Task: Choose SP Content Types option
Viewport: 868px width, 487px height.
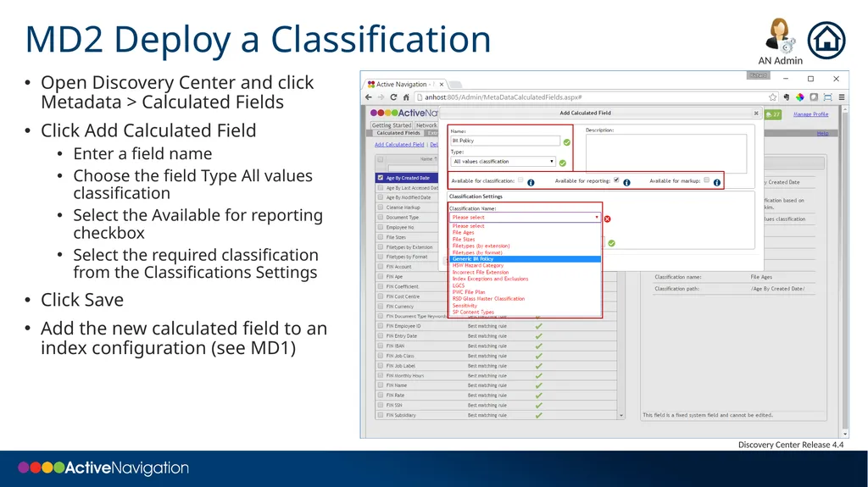Action: pos(473,313)
